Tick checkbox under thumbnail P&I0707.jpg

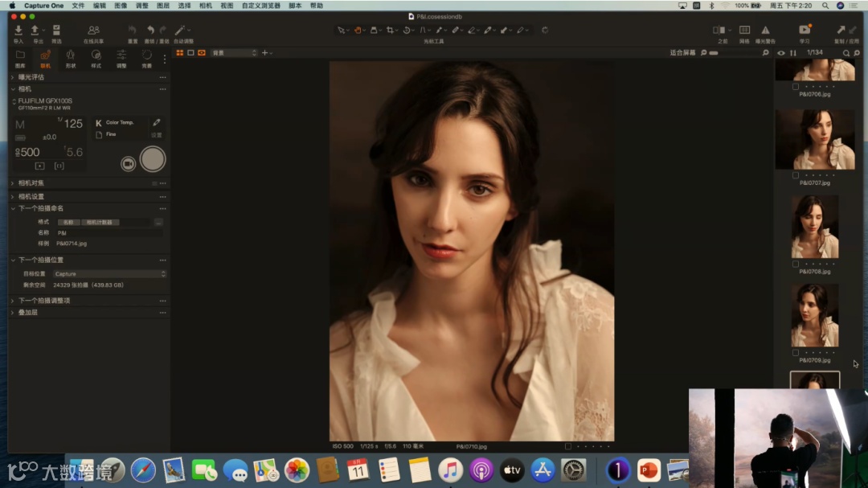[796, 175]
